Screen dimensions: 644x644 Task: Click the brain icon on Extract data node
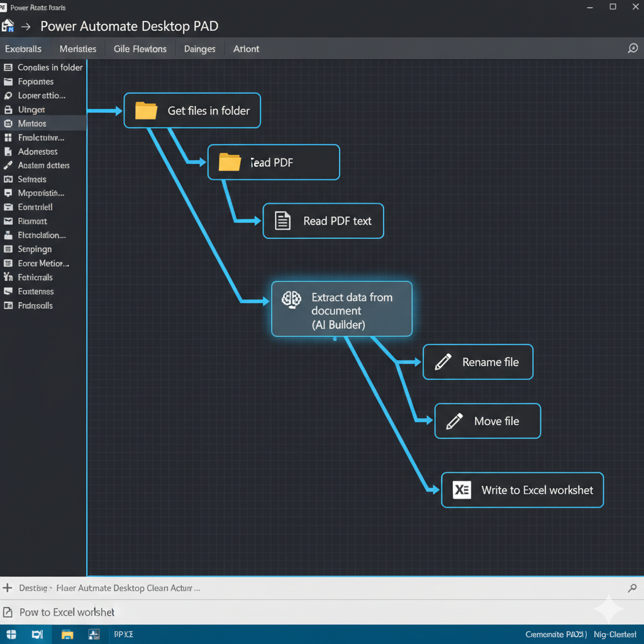click(x=291, y=299)
